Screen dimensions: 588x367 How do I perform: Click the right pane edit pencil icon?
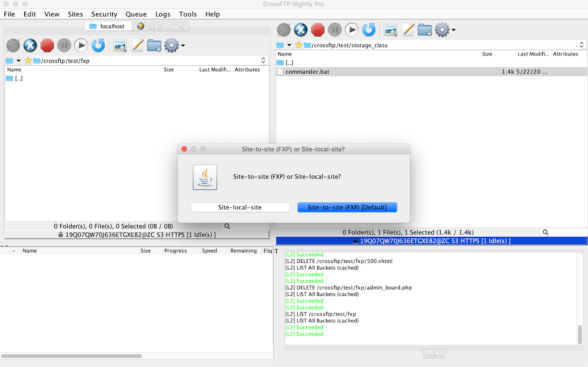(x=408, y=30)
